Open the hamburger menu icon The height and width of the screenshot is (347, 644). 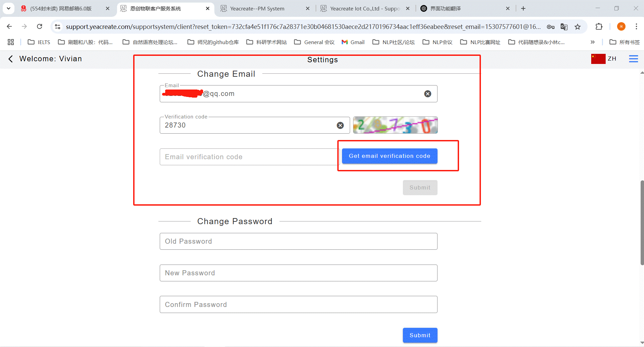pyautogui.click(x=633, y=59)
